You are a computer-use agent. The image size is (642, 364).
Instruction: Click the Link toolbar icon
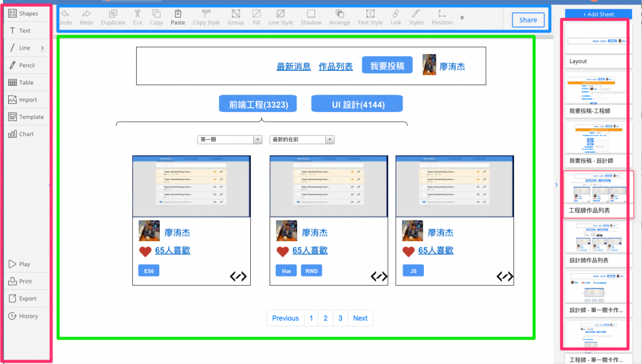point(396,18)
